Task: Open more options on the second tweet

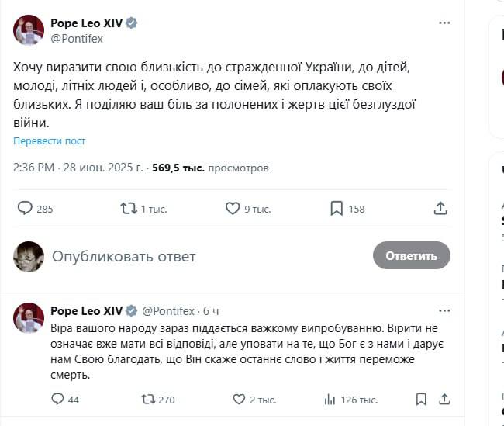Action: [x=444, y=310]
